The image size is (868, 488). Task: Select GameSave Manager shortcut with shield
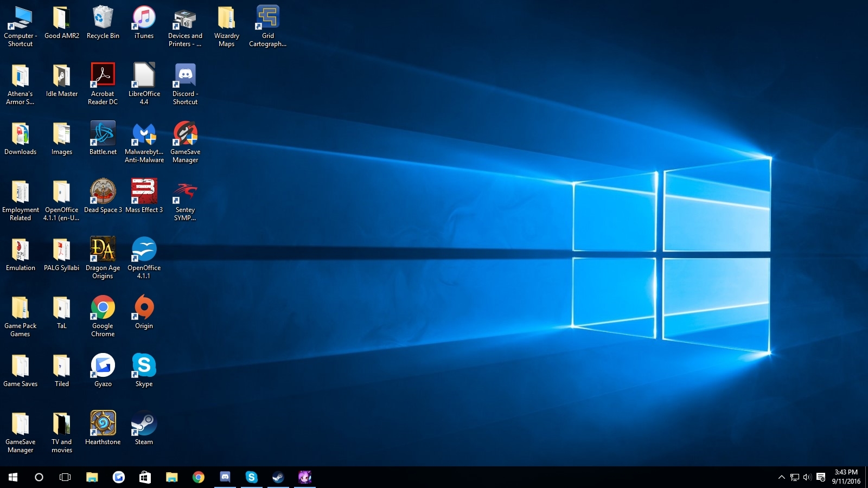coord(186,142)
